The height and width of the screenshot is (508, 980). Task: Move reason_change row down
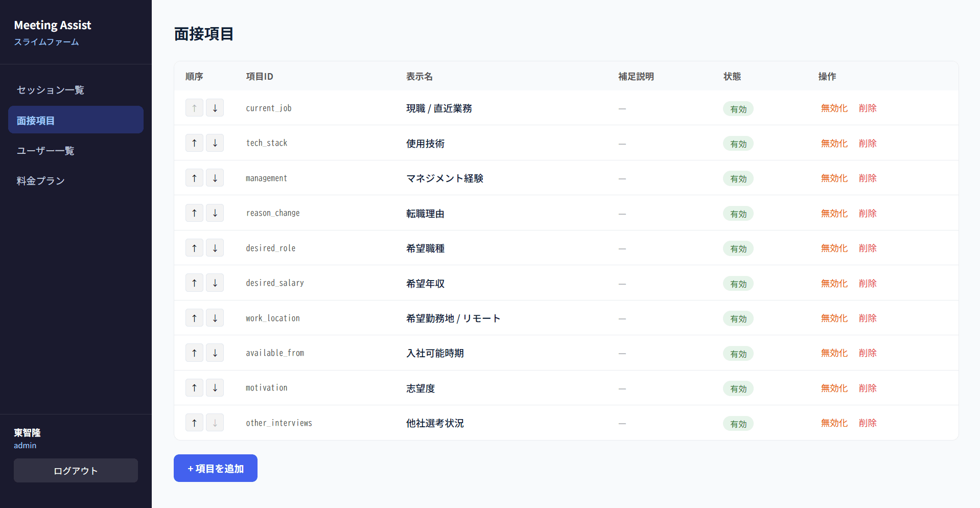tap(215, 213)
